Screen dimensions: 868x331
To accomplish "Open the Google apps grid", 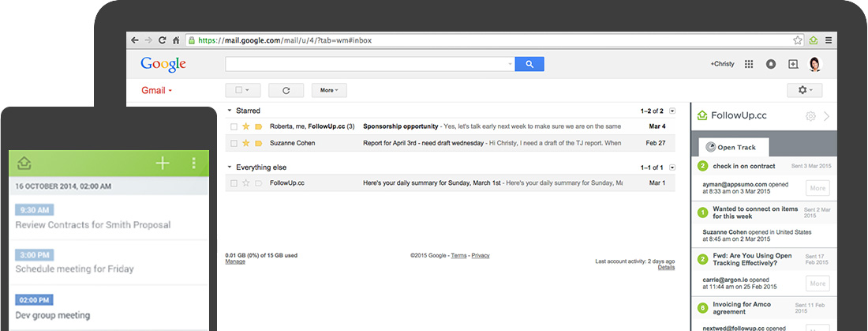I will pyautogui.click(x=749, y=64).
